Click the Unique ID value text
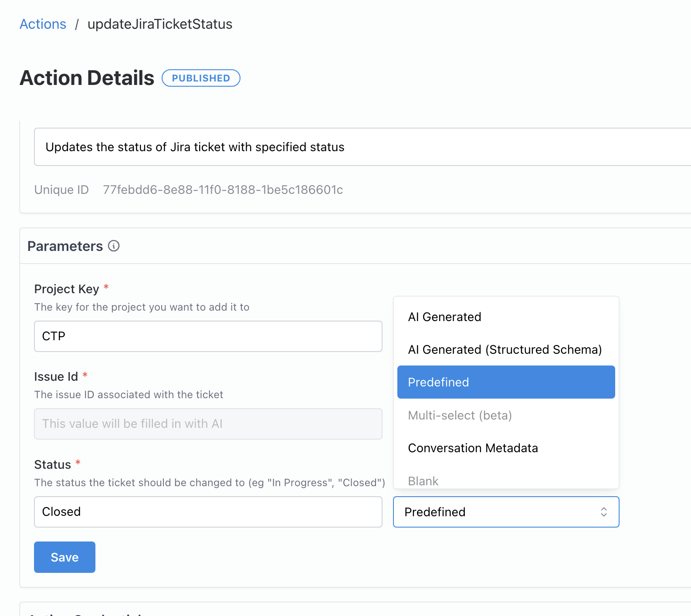 223,190
